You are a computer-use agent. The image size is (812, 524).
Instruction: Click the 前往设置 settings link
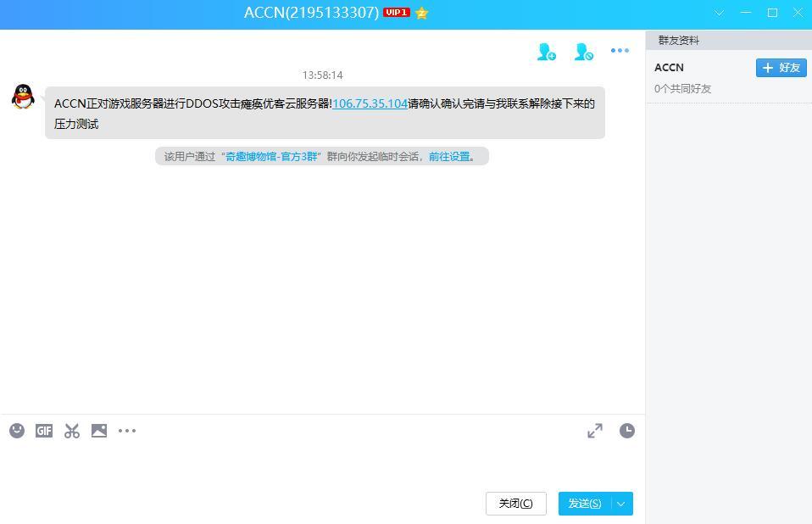click(449, 156)
